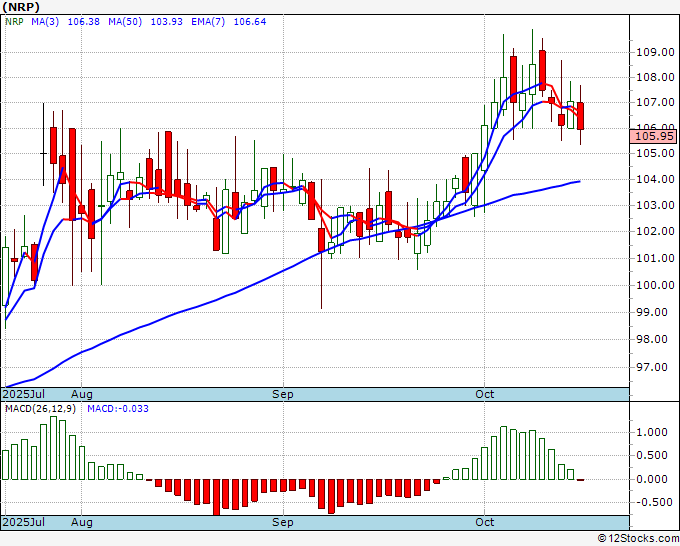680x546 pixels.
Task: Click Aug on price chart date axis
Action: (x=82, y=394)
